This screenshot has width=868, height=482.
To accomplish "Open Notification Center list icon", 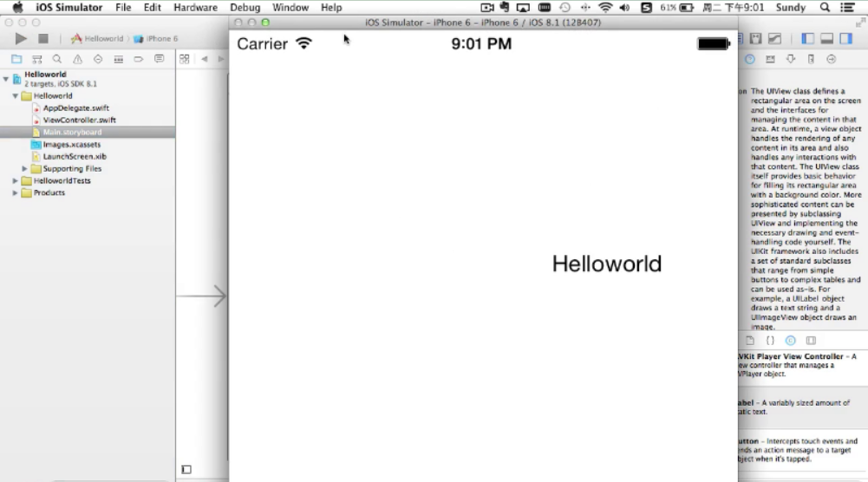I will point(847,7).
